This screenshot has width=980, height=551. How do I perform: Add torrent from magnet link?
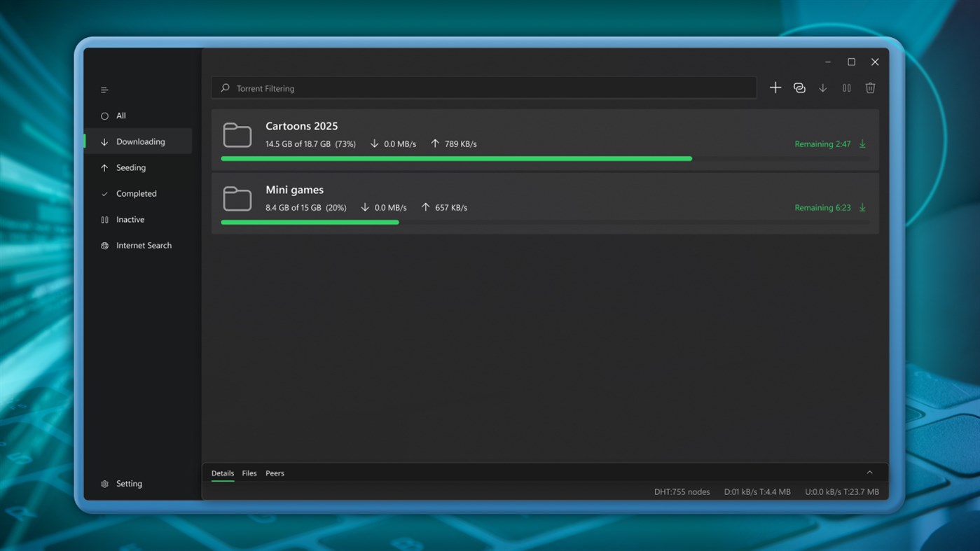[799, 88]
